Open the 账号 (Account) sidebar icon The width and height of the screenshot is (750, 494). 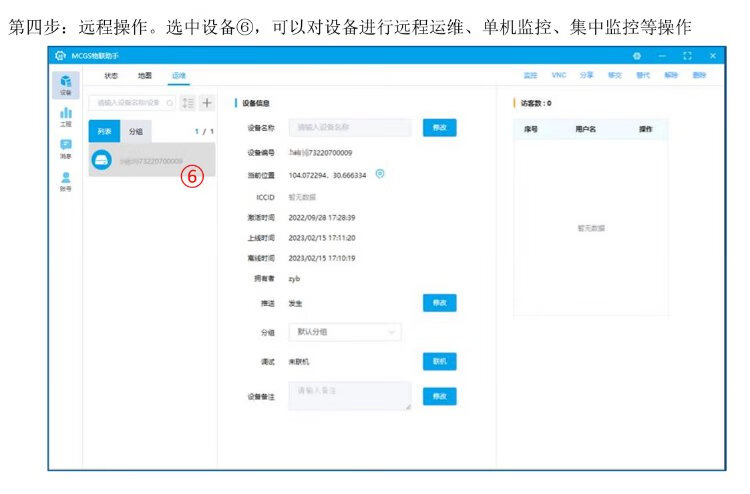(x=65, y=181)
